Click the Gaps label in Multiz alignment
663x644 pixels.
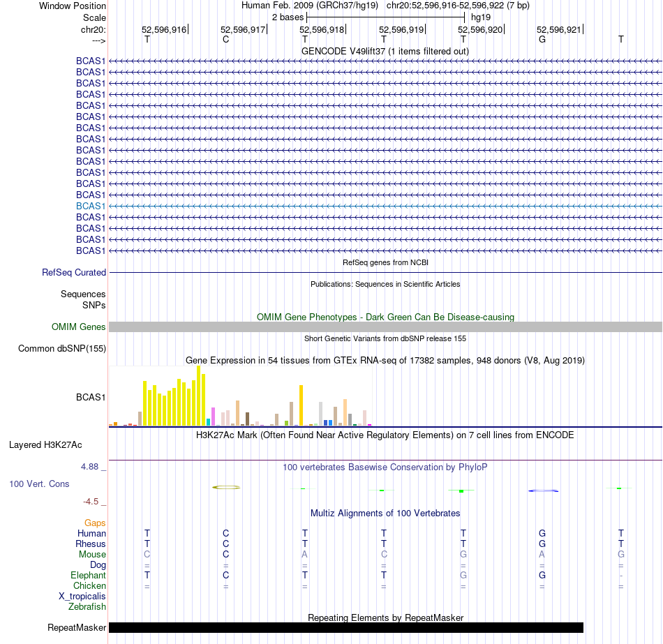(95, 523)
